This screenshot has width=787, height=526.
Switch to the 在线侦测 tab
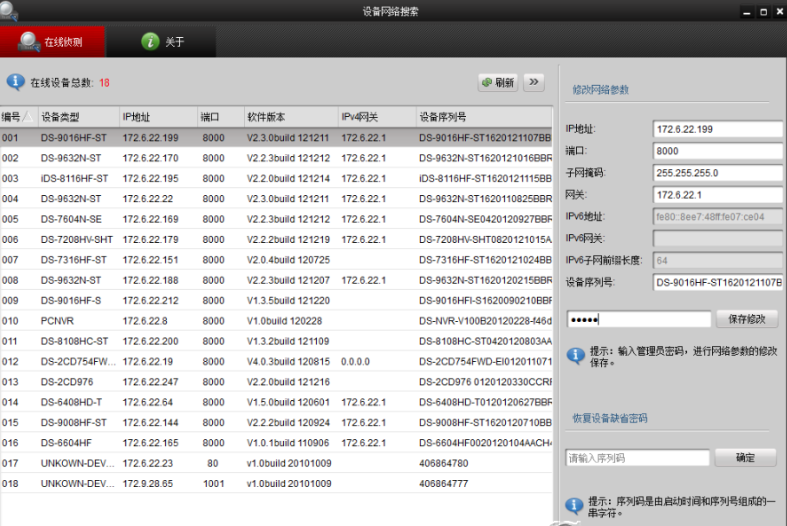52,42
